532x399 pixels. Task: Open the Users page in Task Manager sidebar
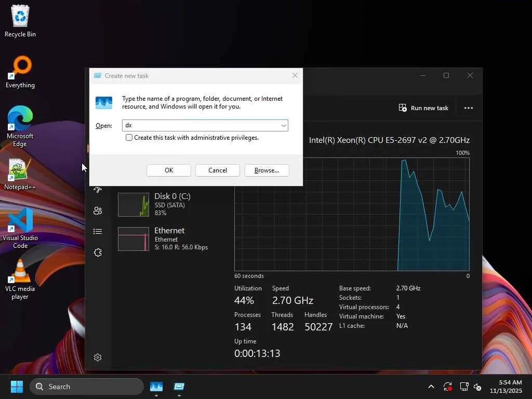pos(98,211)
